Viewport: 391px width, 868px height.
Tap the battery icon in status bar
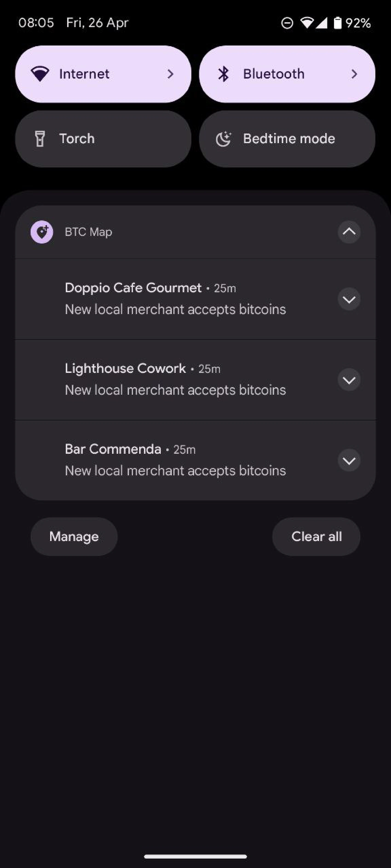point(337,23)
